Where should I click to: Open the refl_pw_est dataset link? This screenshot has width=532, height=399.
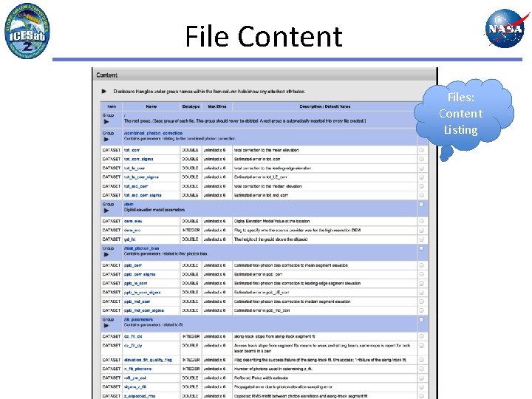pyautogui.click(x=135, y=378)
